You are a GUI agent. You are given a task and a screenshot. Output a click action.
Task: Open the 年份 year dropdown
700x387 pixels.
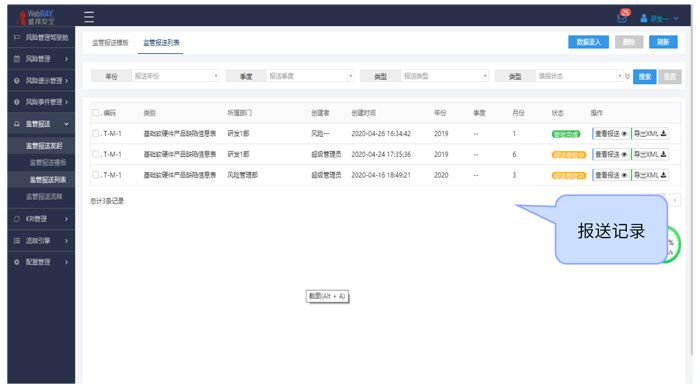click(175, 76)
